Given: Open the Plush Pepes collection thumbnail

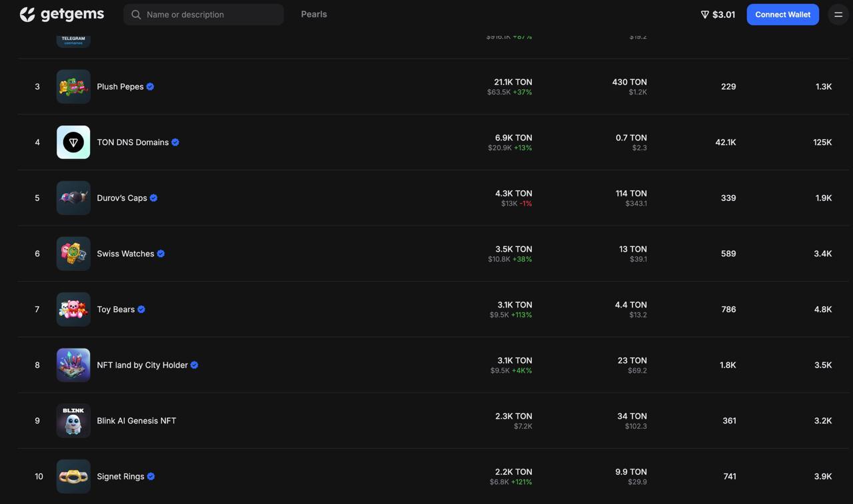Looking at the screenshot, I should tap(73, 87).
